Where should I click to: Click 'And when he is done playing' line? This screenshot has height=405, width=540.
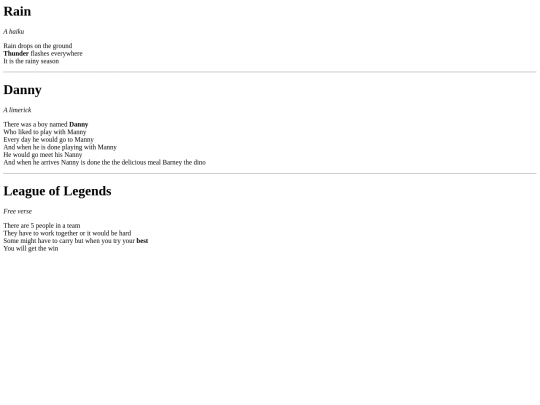click(x=60, y=147)
